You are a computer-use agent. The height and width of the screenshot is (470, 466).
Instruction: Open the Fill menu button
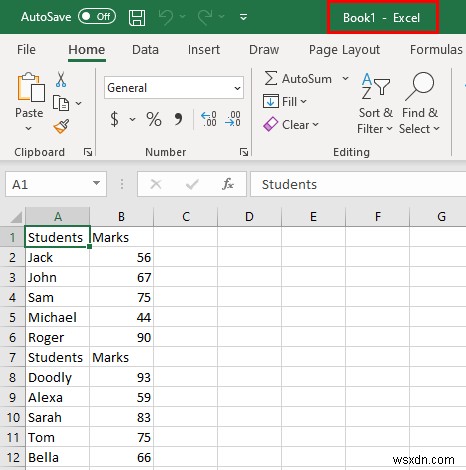[x=285, y=101]
